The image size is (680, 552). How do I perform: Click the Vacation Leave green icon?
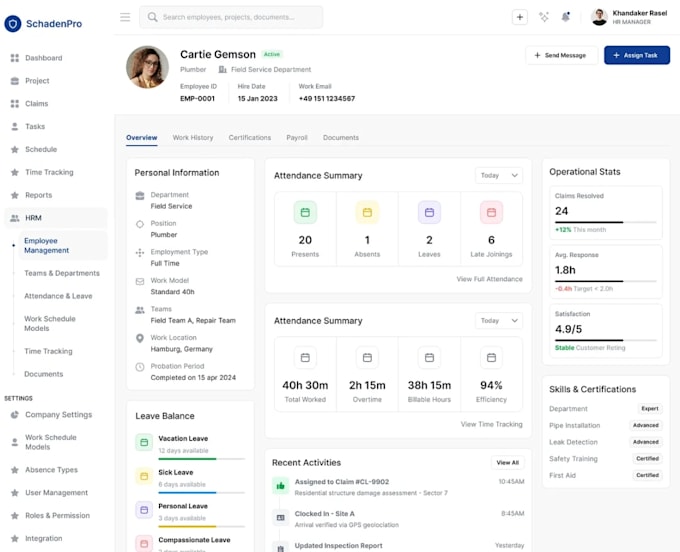(x=144, y=443)
